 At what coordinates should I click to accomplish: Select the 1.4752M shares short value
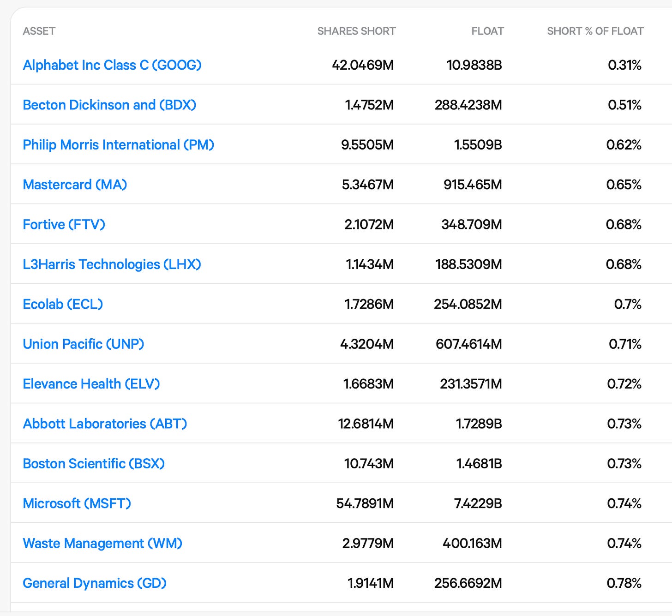pyautogui.click(x=369, y=105)
